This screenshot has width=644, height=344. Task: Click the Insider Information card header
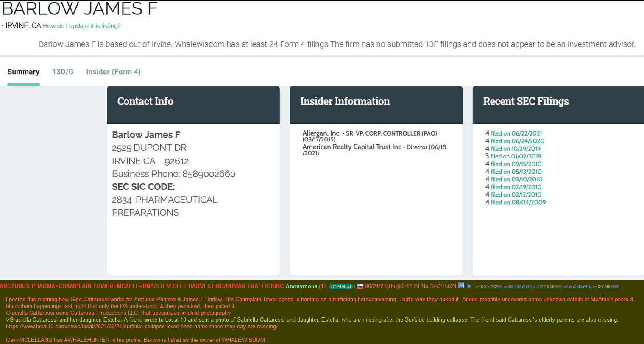click(x=376, y=105)
